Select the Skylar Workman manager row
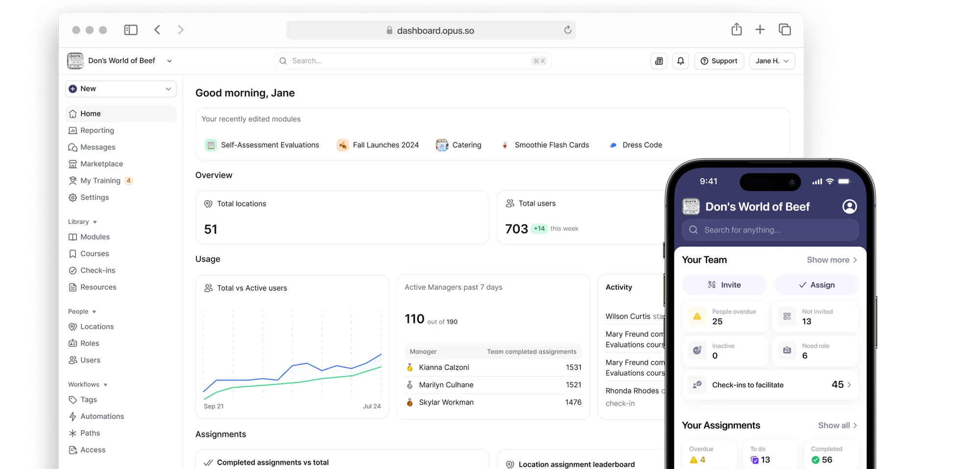 pyautogui.click(x=493, y=402)
